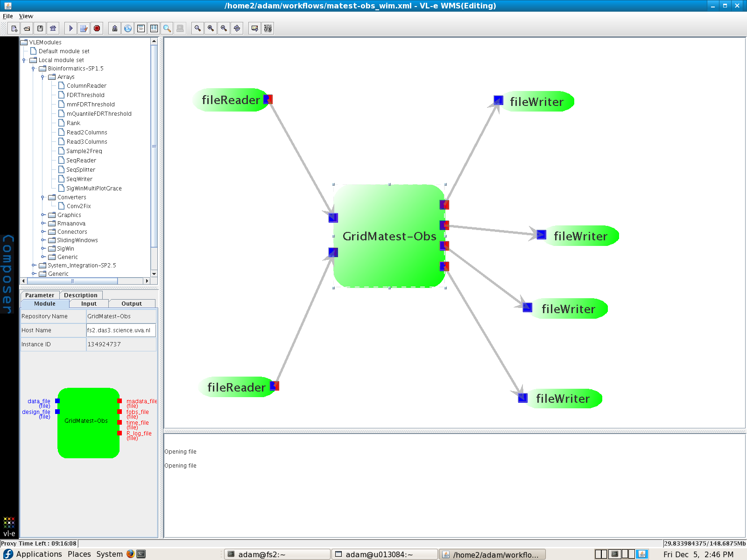Screen dimensions: 747x560
Task: Click the zoom out magnifier icon
Action: (x=224, y=28)
